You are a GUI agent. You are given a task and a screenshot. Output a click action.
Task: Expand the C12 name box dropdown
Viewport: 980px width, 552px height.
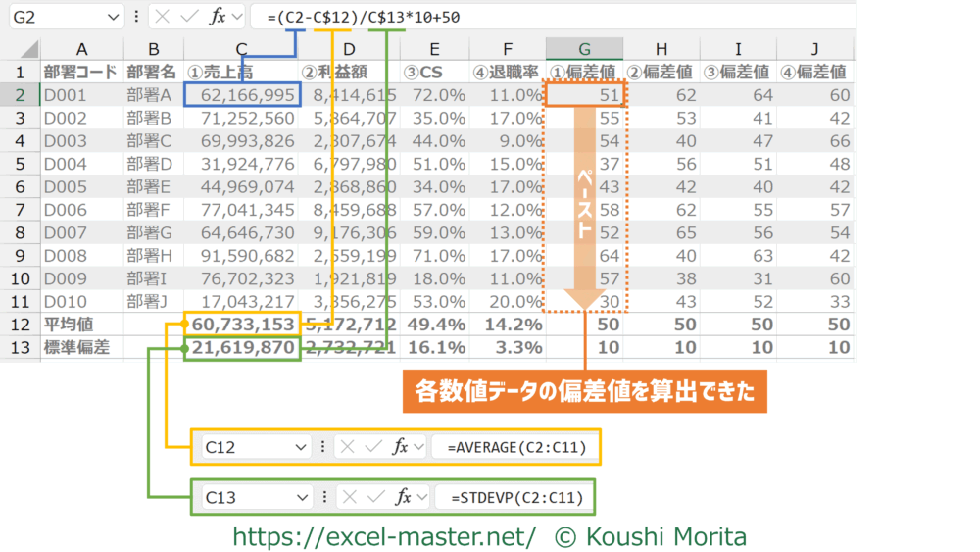point(302,447)
